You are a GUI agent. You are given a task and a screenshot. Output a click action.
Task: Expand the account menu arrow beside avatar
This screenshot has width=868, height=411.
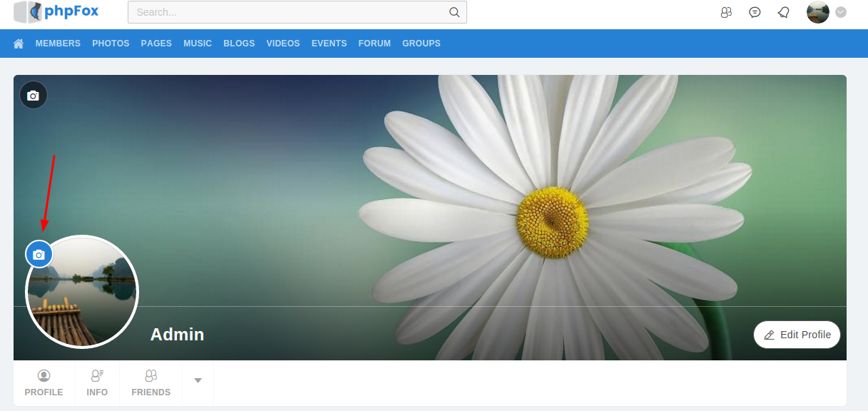click(841, 12)
